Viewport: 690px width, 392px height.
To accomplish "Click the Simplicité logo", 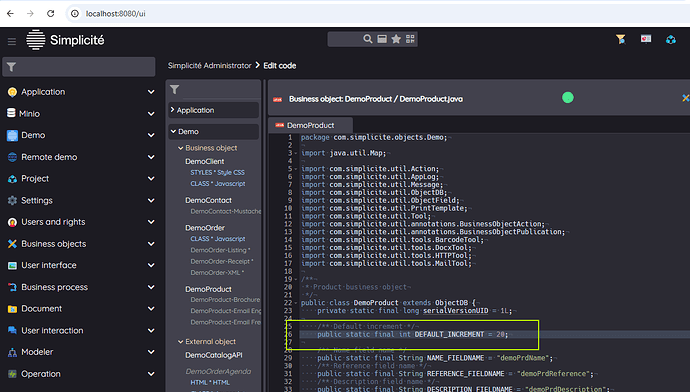I will click(x=65, y=40).
